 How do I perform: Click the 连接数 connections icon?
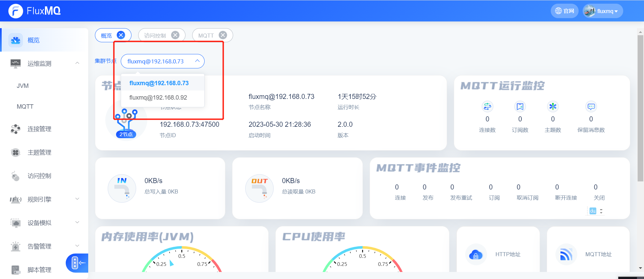(487, 107)
